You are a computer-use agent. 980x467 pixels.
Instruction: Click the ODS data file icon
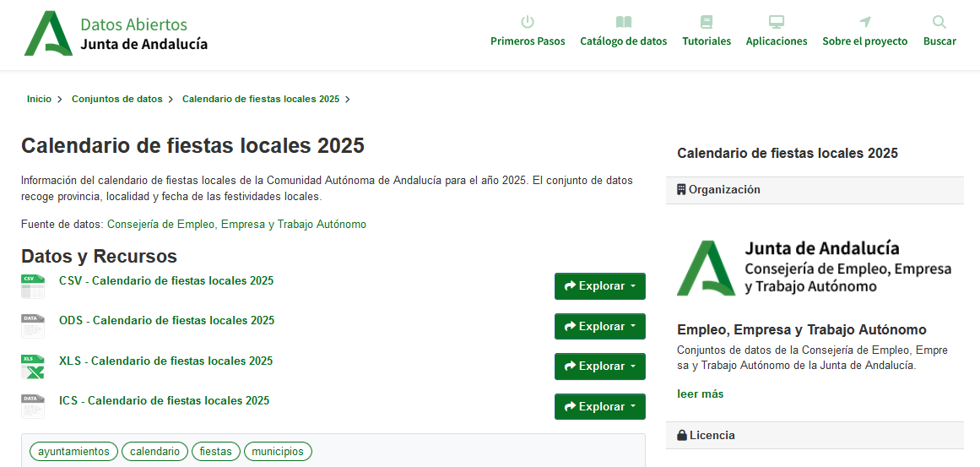(33, 326)
